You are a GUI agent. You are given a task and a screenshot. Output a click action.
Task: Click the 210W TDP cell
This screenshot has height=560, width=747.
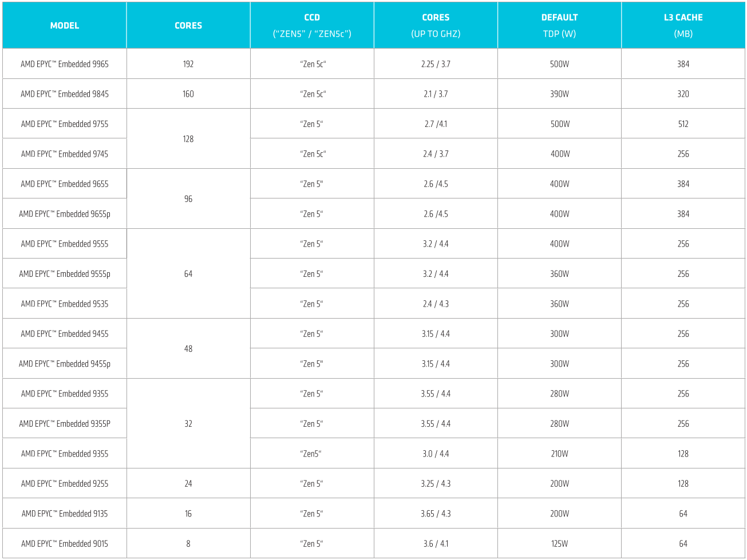point(559,454)
